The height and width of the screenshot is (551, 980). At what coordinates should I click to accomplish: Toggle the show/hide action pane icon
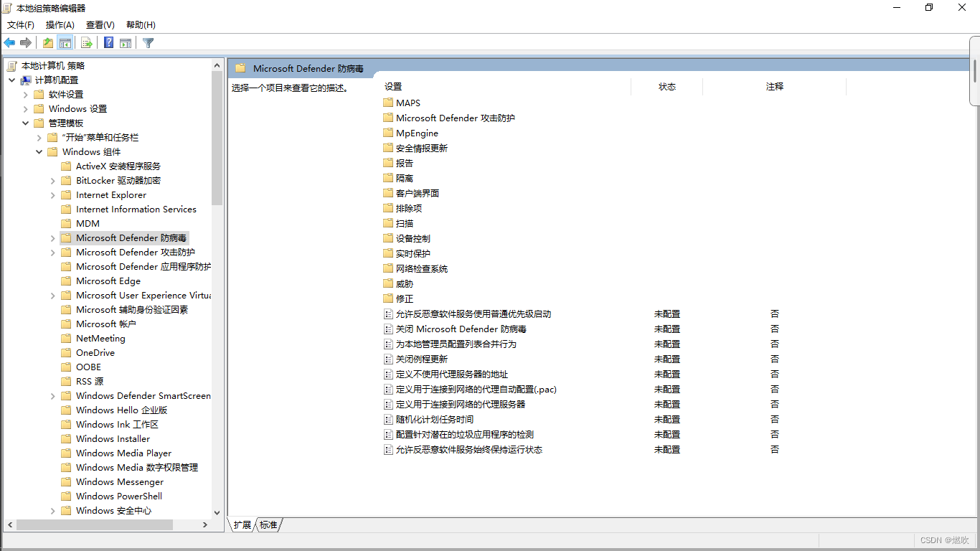(126, 43)
